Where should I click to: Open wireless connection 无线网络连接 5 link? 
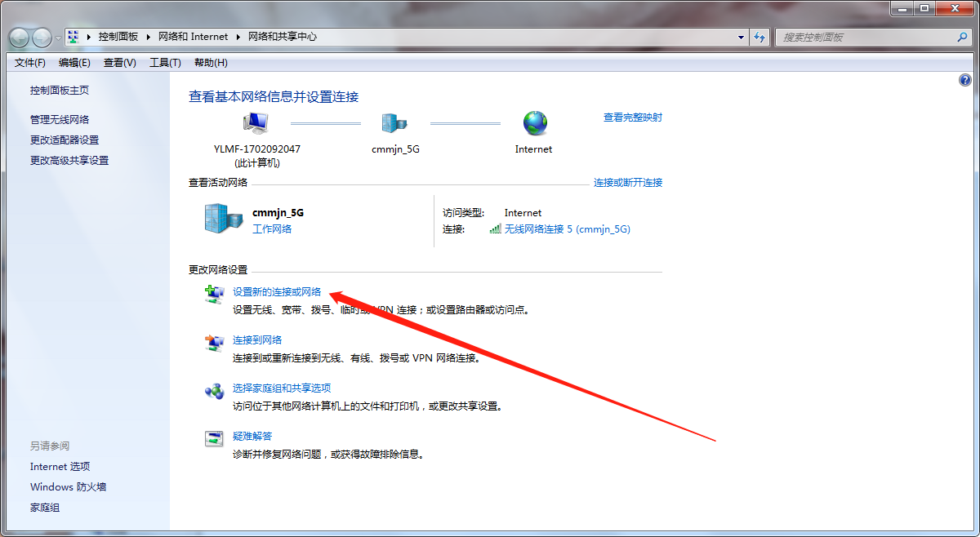coord(567,229)
